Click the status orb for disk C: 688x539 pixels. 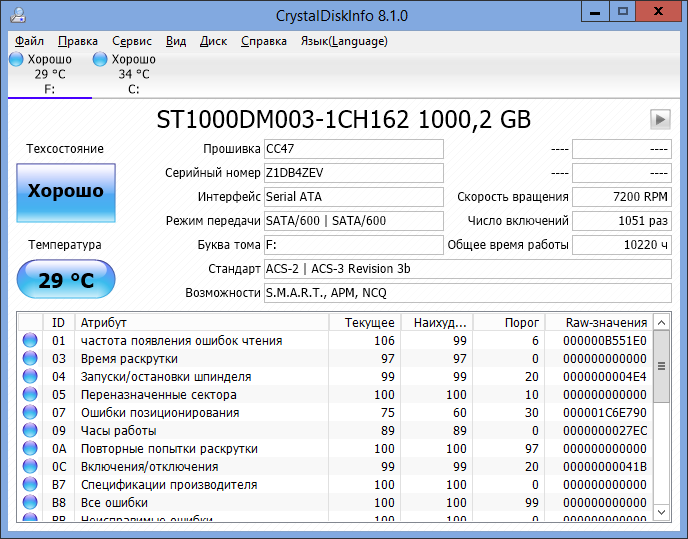100,60
